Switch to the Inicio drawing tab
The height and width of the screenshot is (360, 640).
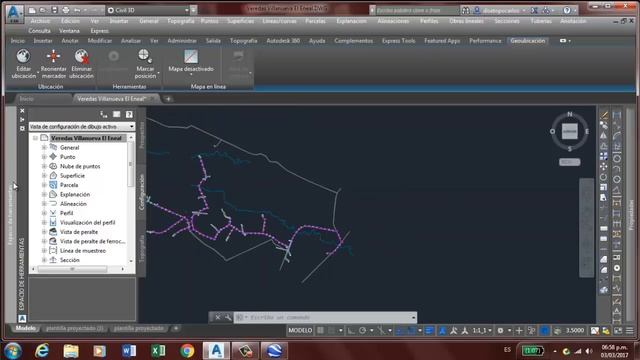(27, 99)
